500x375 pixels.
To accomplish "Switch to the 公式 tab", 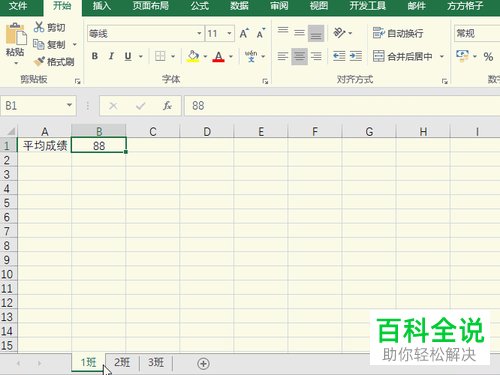I will pos(200,6).
